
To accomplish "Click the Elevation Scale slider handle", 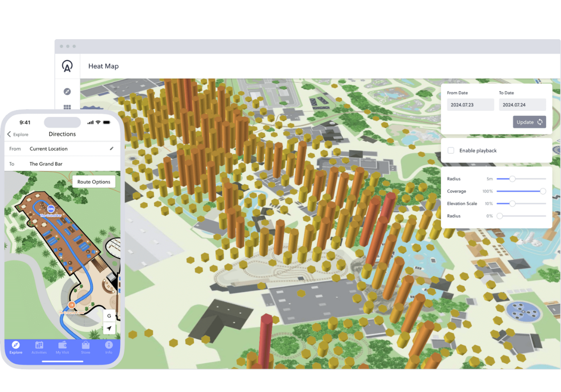I will coord(512,203).
